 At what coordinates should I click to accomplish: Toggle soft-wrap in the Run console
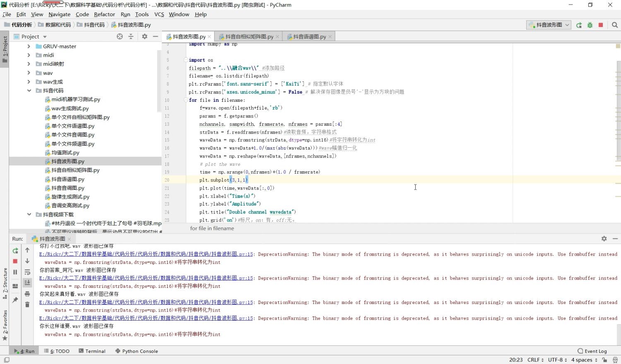click(27, 272)
